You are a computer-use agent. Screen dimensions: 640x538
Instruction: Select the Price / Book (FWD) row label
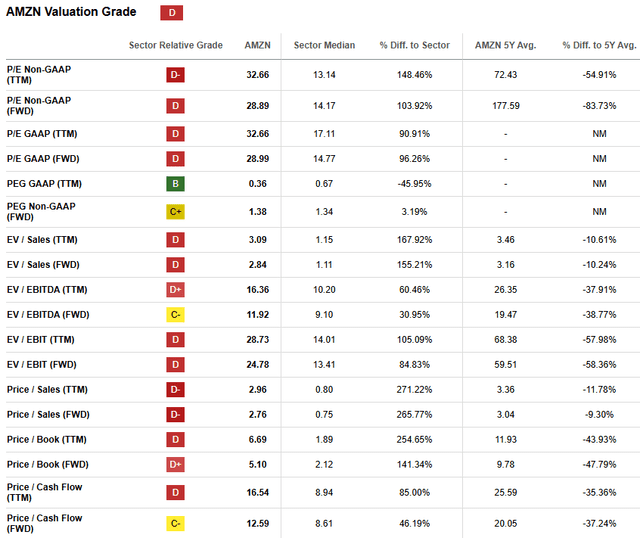(48, 465)
